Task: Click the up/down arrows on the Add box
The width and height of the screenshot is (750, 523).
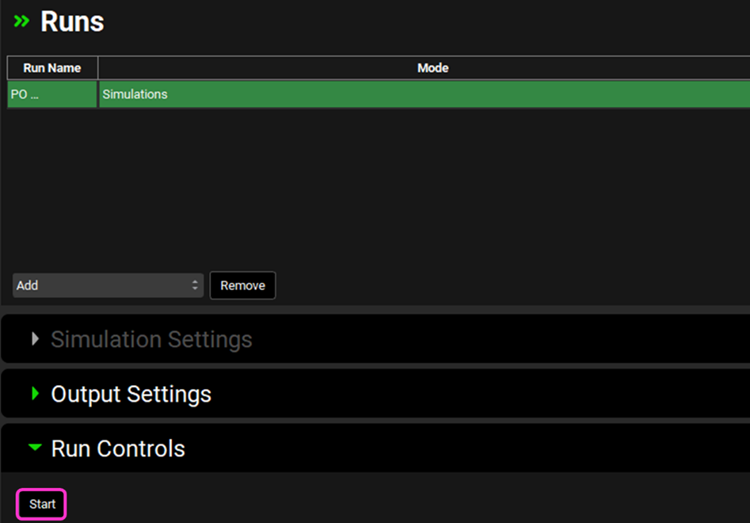Action: tap(195, 286)
